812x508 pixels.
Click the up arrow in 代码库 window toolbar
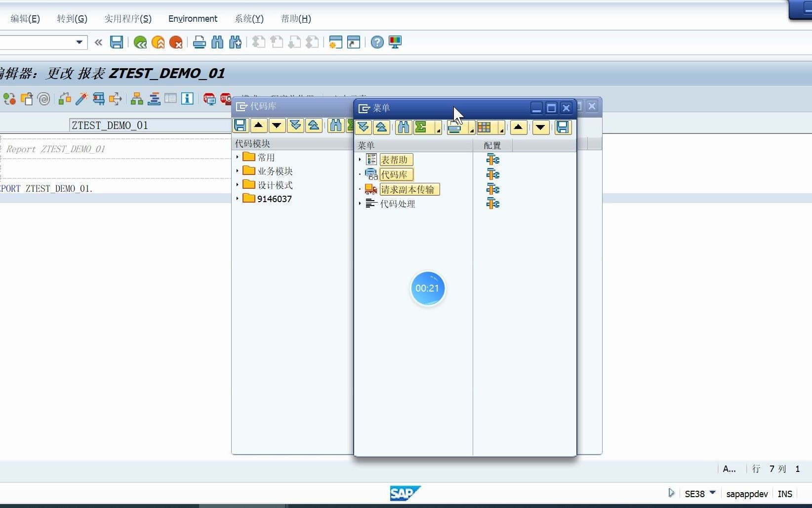258,126
